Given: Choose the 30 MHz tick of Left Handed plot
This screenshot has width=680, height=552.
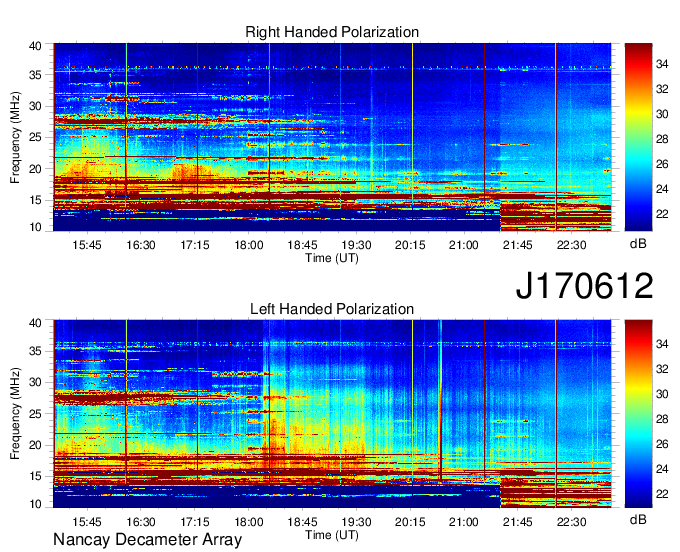Looking at the screenshot, I should point(35,382).
